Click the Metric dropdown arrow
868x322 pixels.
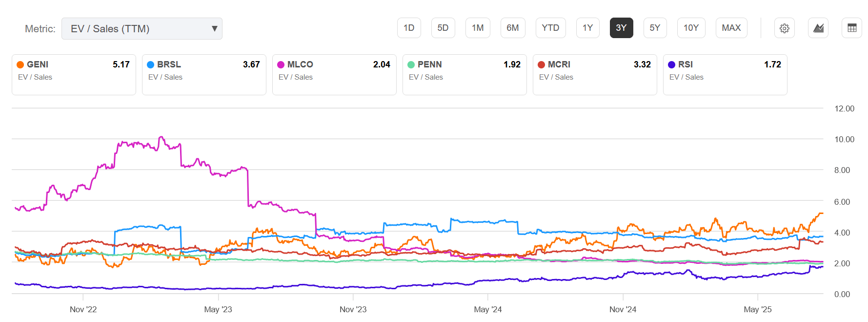click(214, 29)
